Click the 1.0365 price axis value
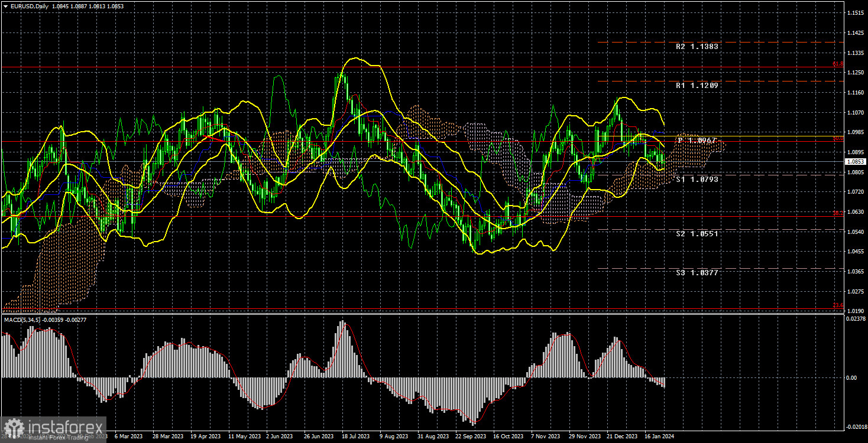This screenshot has width=868, height=443. coord(856,272)
